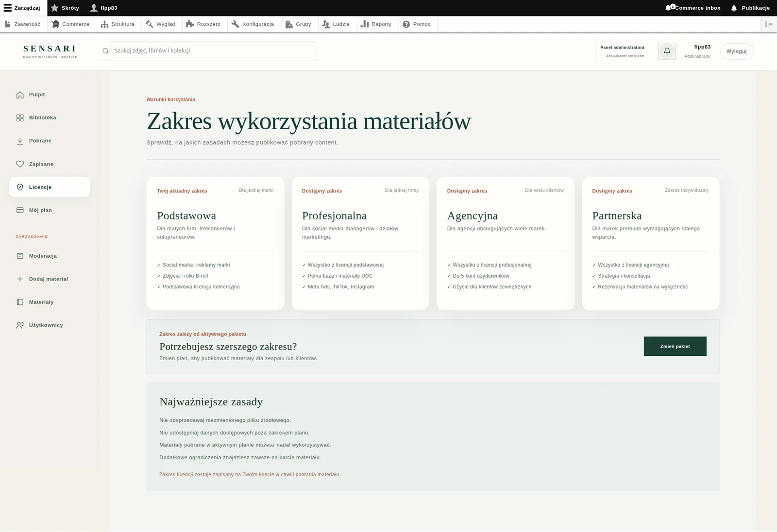Toggle toolbar orientation icon at right
Screen dimensions: 777x532
769,24
